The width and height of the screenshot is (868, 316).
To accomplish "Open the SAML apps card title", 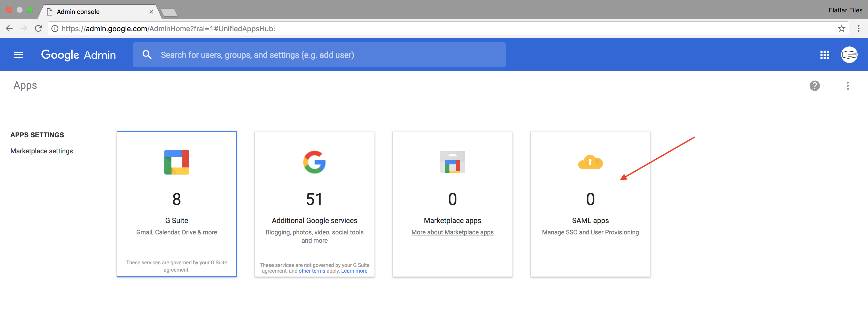I will pyautogui.click(x=590, y=220).
